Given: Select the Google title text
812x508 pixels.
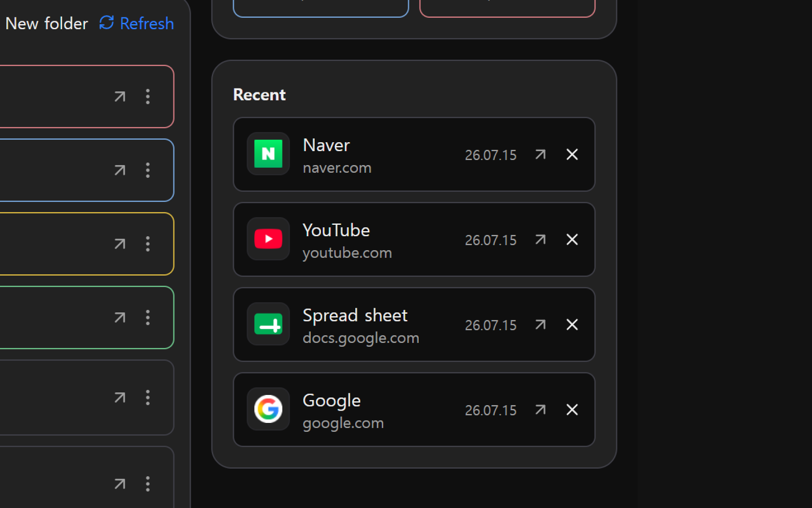Looking at the screenshot, I should pyautogui.click(x=332, y=401).
